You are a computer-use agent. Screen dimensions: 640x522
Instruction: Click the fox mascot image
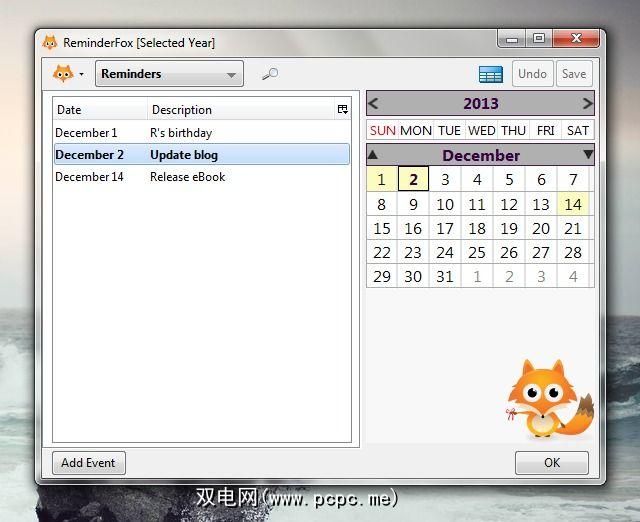(x=549, y=399)
